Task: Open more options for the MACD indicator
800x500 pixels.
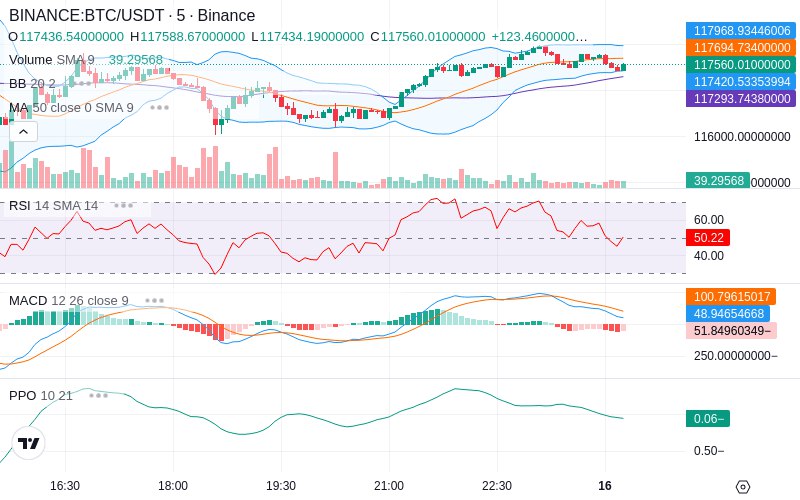Action: coord(154,301)
